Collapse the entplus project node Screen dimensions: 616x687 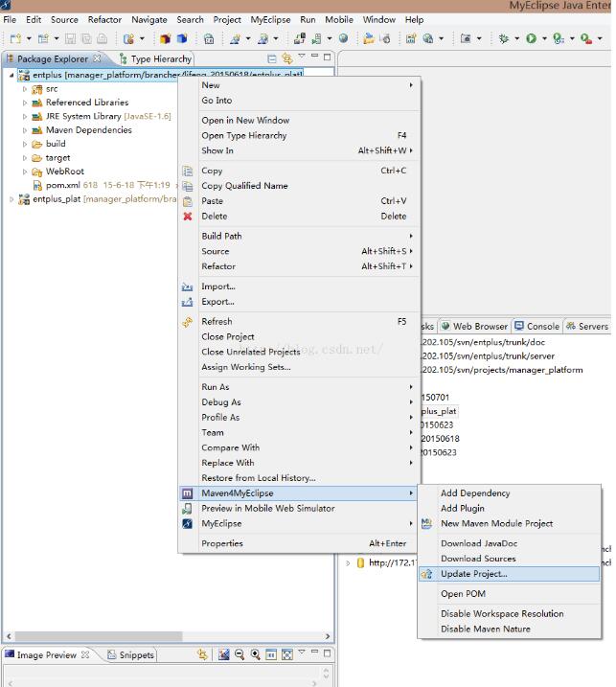tap(11, 75)
